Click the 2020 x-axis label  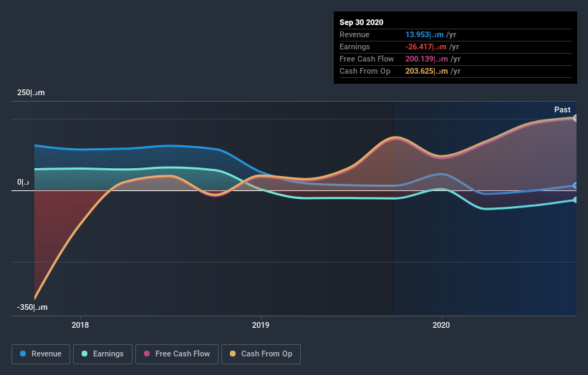[441, 325]
